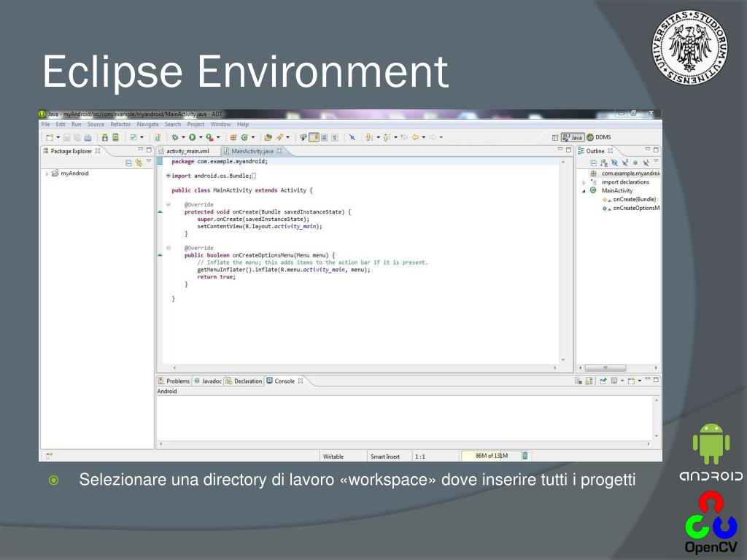Click the Outline horizontal scrollbar thumb
747x560 pixels.
[x=605, y=368]
